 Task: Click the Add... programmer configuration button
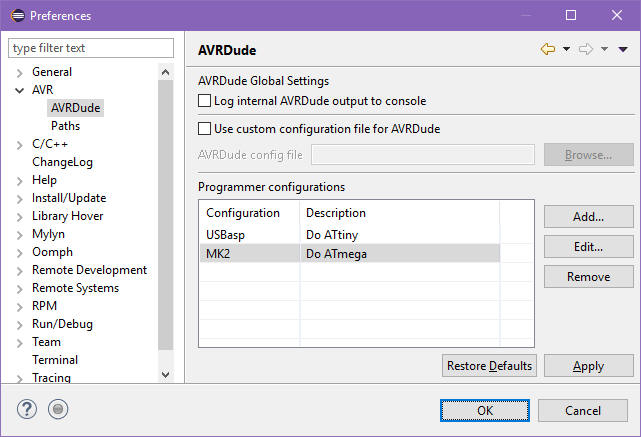pos(588,217)
